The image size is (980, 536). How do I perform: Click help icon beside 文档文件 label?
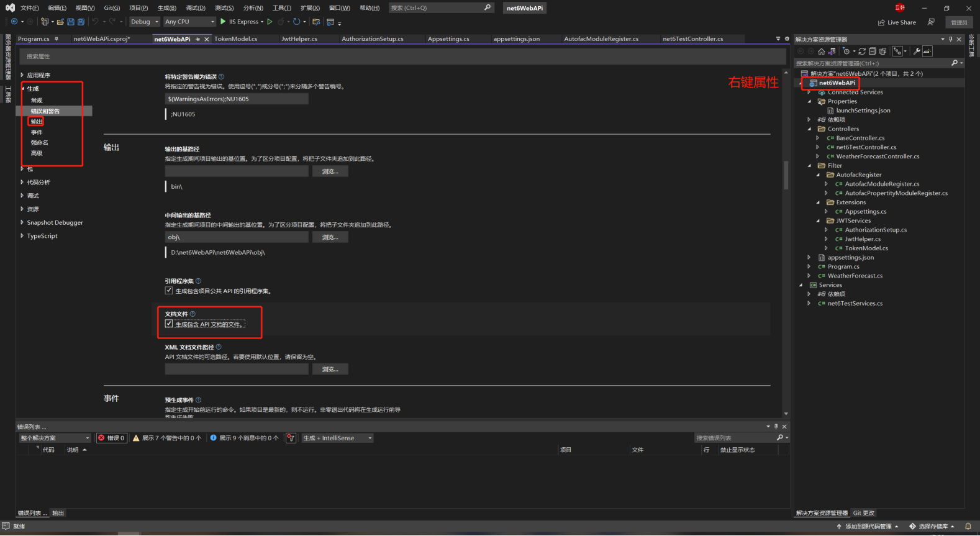tap(193, 314)
